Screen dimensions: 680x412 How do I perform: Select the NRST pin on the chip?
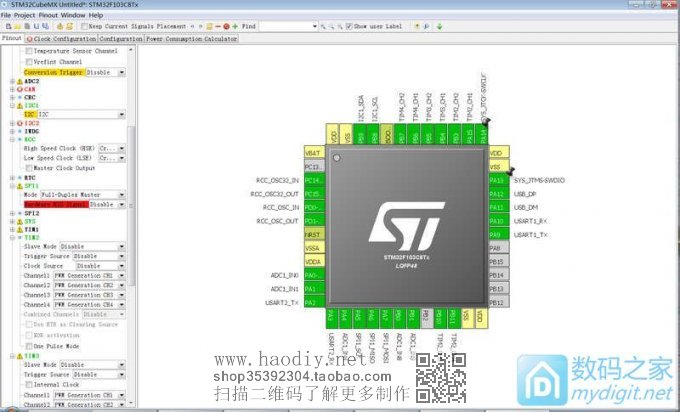[x=313, y=233]
